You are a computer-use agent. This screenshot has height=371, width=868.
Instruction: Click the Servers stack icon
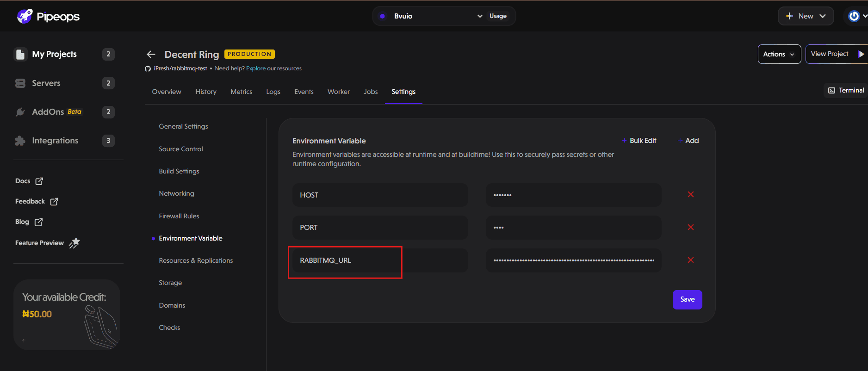point(20,83)
